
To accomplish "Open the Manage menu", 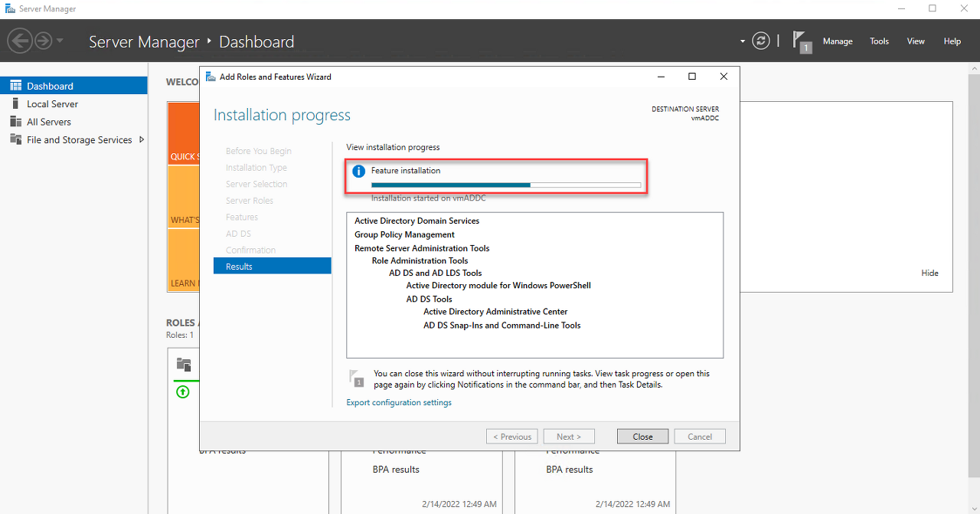I will pyautogui.click(x=838, y=41).
